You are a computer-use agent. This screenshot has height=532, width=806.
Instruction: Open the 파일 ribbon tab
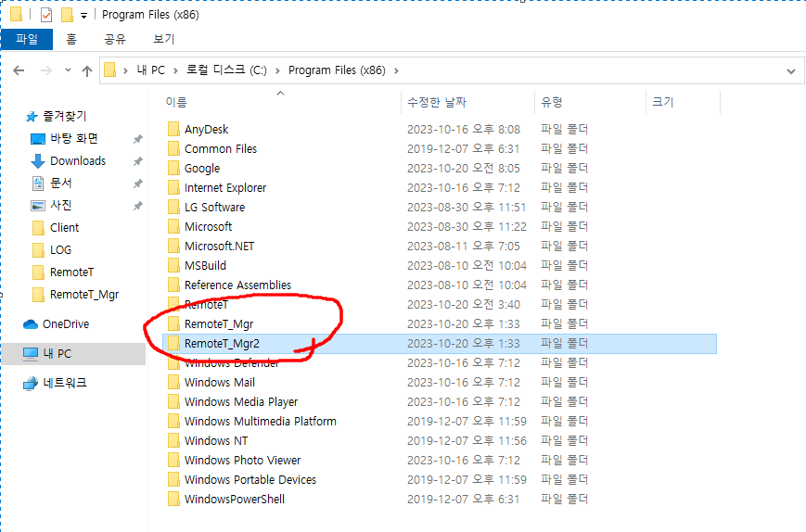click(27, 39)
